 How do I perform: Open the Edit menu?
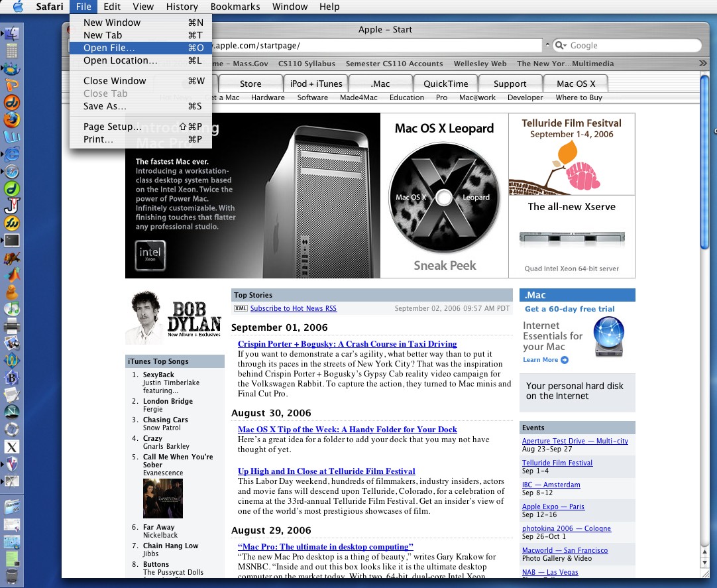112,7
